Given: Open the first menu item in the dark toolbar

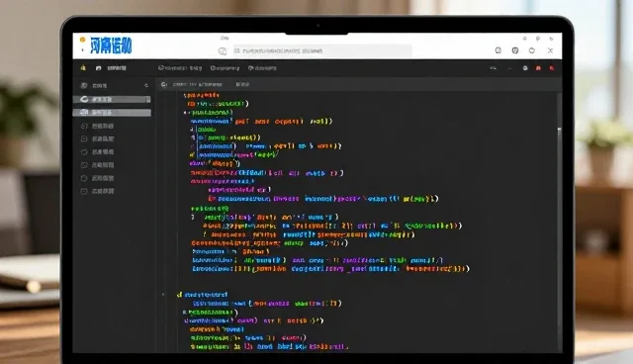Looking at the screenshot, I should [x=180, y=68].
